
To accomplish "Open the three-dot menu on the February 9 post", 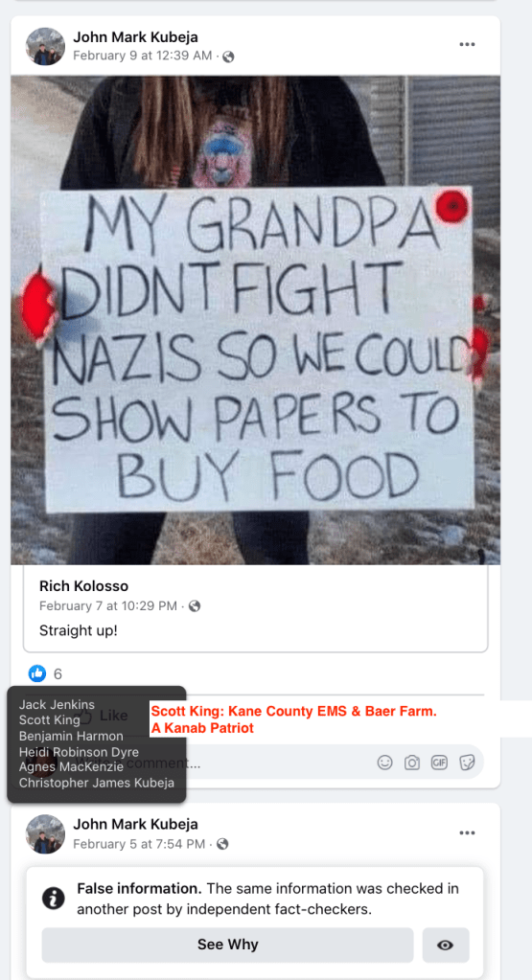I will [x=467, y=44].
